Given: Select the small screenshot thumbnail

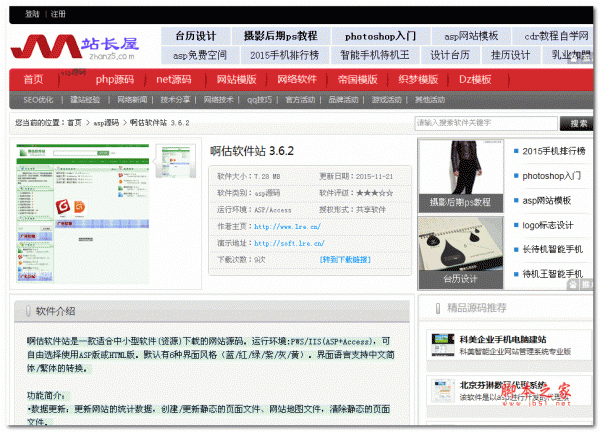Looking at the screenshot, I should pyautogui.click(x=176, y=161).
